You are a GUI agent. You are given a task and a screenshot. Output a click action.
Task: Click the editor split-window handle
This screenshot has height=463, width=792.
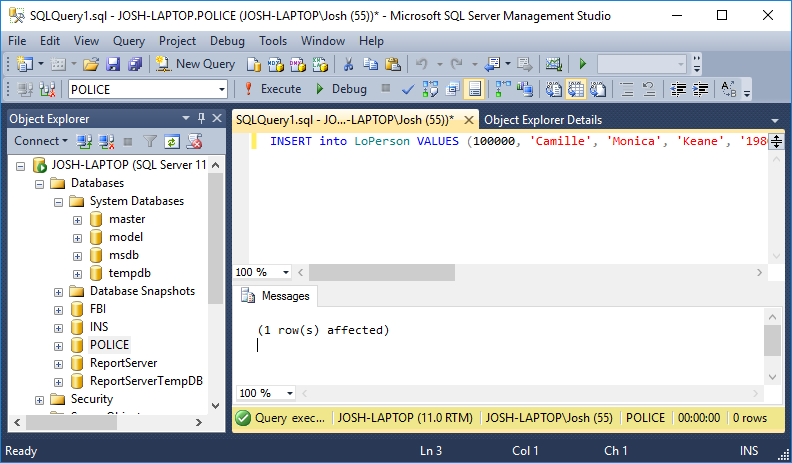point(776,141)
